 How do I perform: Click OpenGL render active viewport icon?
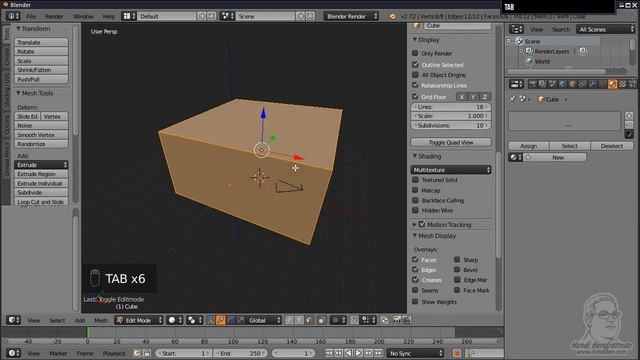tap(396, 320)
